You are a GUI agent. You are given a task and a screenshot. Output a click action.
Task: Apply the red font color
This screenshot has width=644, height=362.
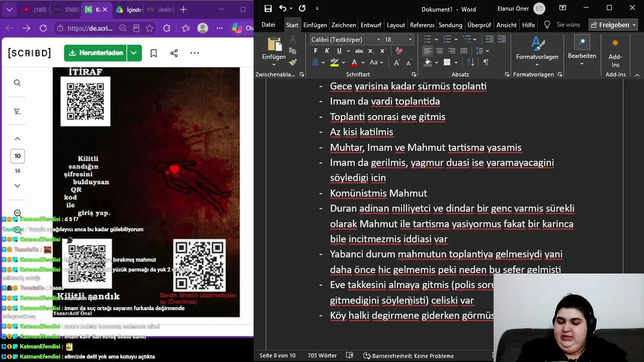354,63
